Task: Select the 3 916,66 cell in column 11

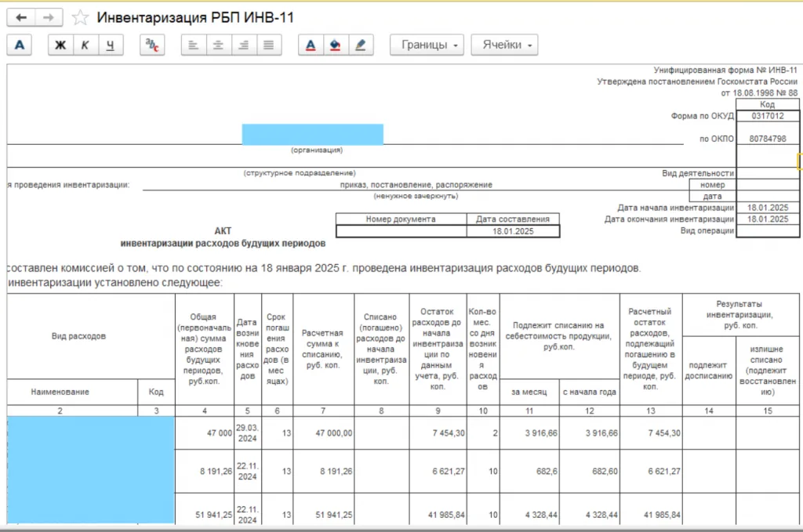Action: [x=529, y=433]
